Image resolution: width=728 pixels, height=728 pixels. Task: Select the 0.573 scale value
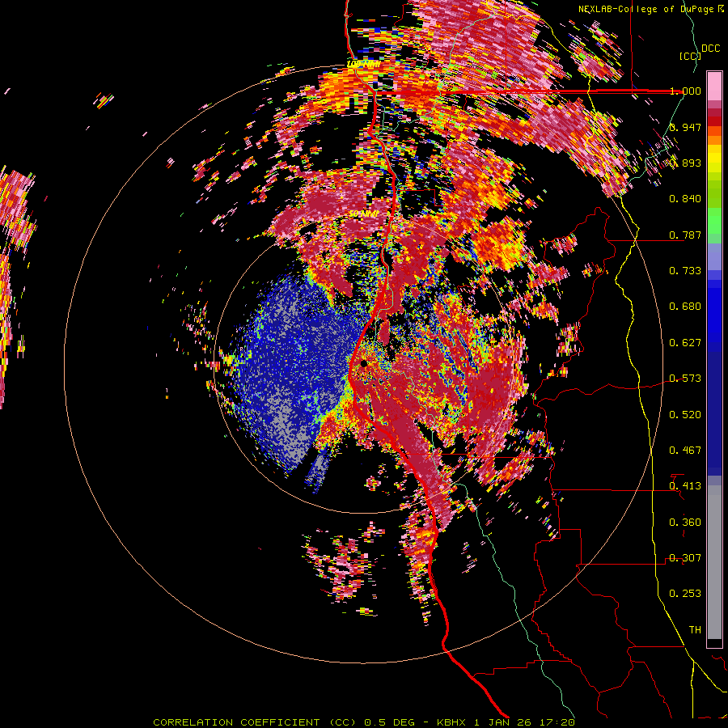click(685, 379)
